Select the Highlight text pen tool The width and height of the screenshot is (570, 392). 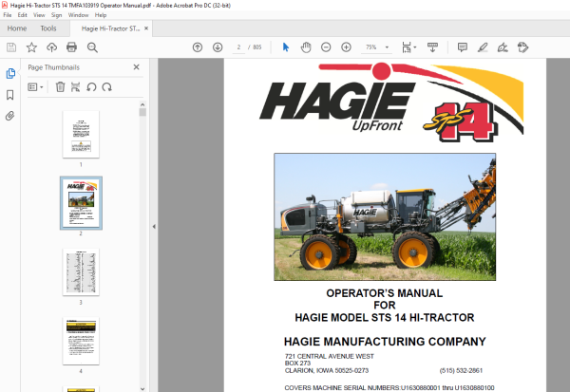pos(483,47)
